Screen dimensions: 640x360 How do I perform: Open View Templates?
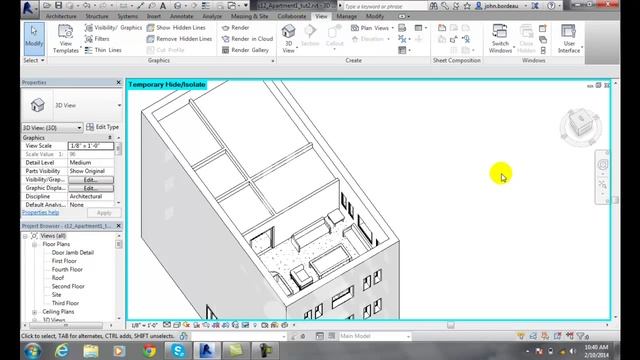[66, 39]
